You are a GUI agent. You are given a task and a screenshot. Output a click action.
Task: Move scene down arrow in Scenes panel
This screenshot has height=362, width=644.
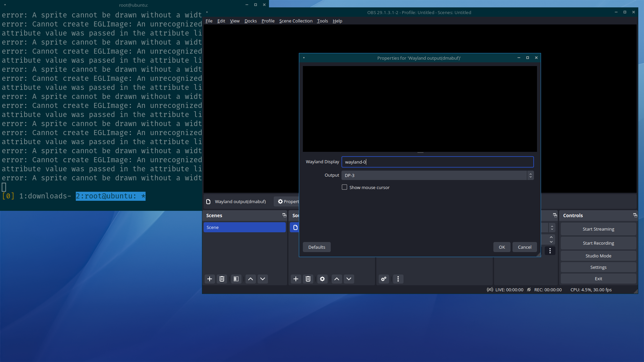coord(263,279)
